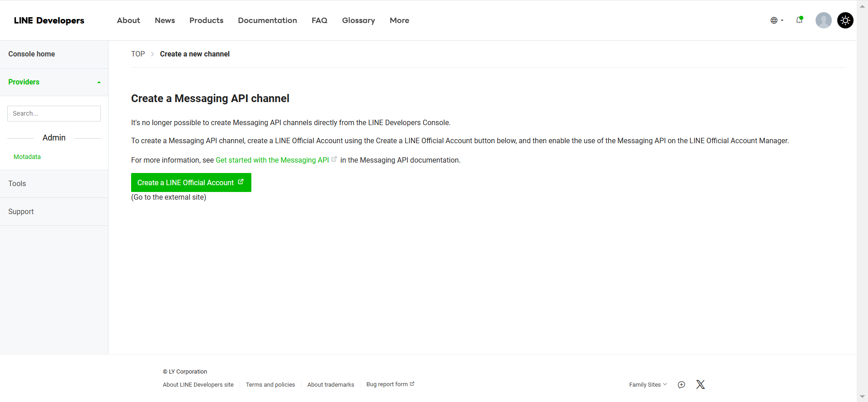
Task: Toggle the dark mode sun button
Action: point(845,20)
